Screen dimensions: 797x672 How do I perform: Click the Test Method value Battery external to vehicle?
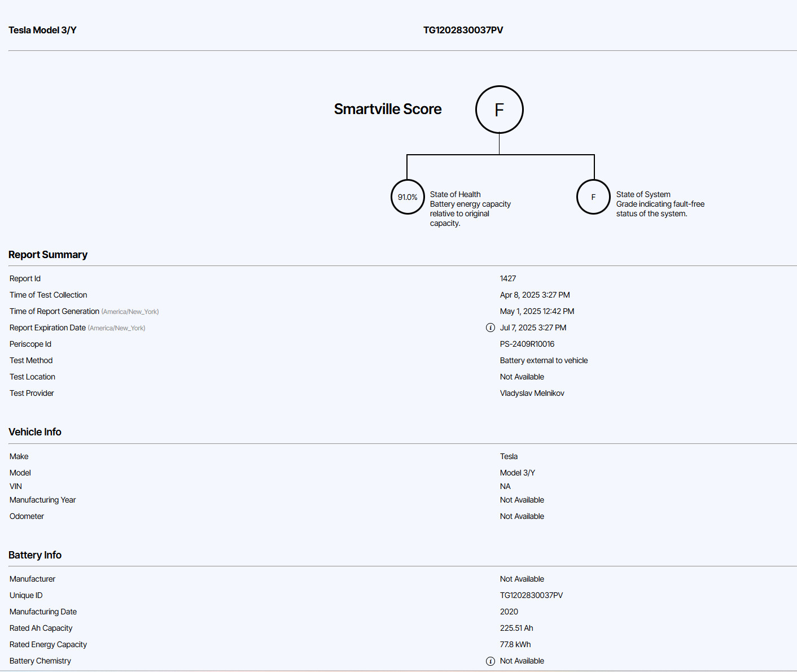544,360
